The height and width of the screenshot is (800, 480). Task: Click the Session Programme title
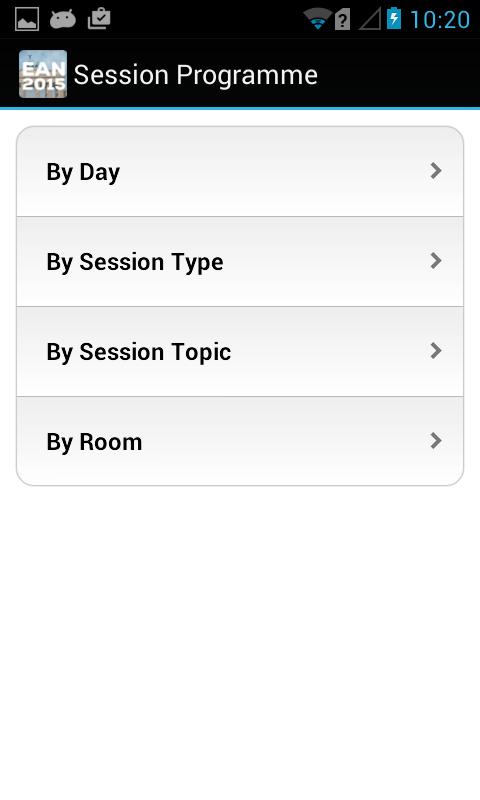(195, 75)
